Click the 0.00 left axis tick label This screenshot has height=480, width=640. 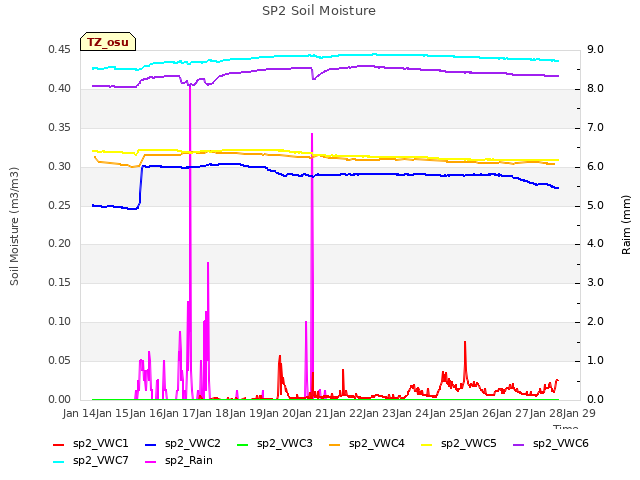(x=59, y=400)
